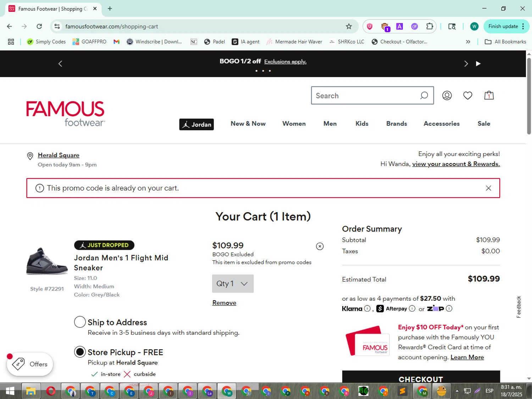The image size is (532, 399).
Task: Open the New & Now menu
Action: click(248, 123)
